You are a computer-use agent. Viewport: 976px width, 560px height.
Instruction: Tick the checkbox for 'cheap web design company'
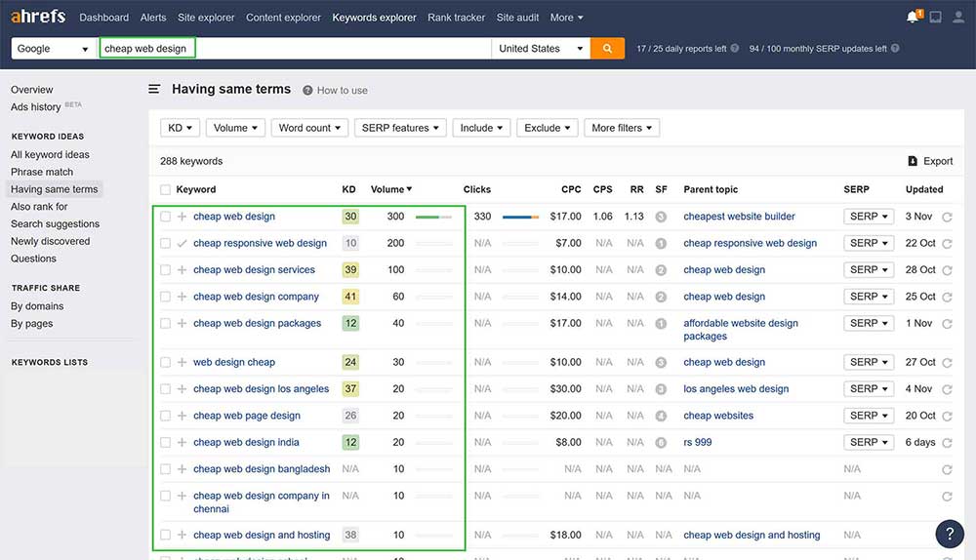(x=165, y=297)
